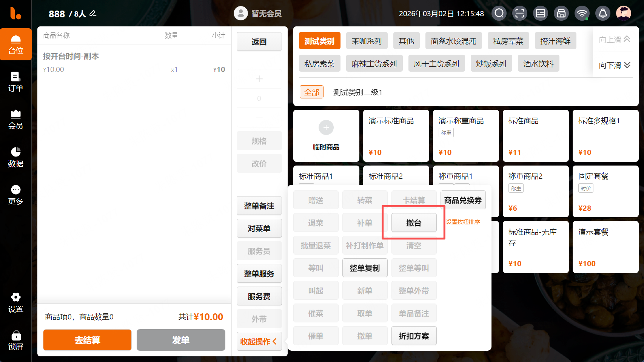The image size is (644, 362).
Task: Select the 测试类别二级1 subcategory
Action: pyautogui.click(x=357, y=92)
